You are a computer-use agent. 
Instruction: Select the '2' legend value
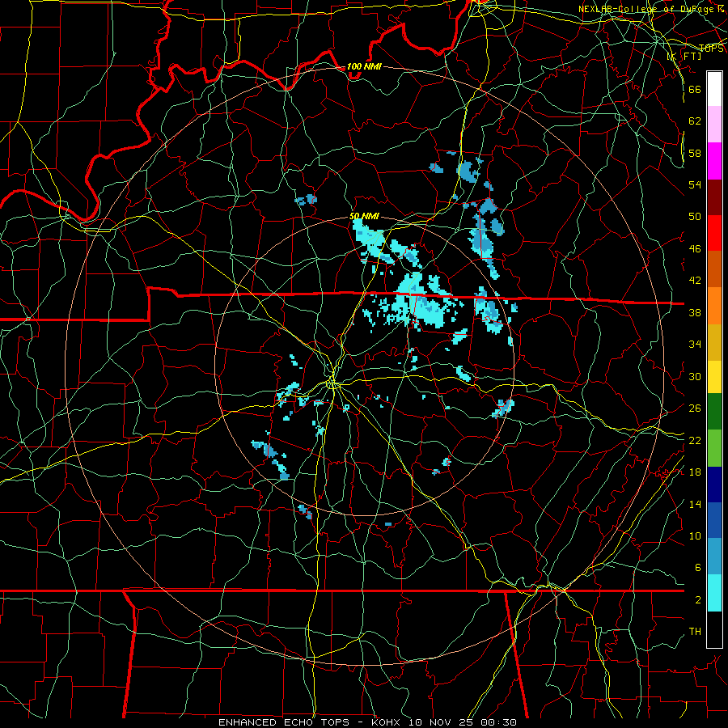697,599
